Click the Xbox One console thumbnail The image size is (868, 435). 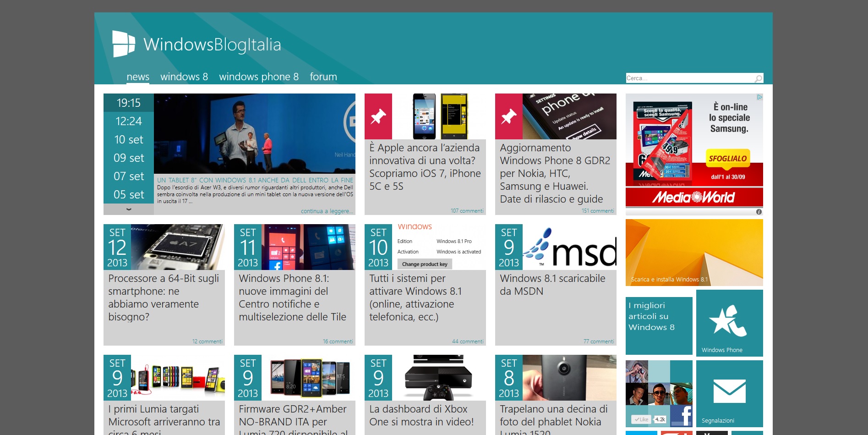tap(439, 378)
